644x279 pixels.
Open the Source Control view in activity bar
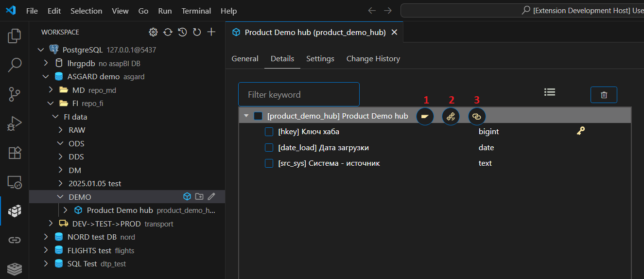15,94
